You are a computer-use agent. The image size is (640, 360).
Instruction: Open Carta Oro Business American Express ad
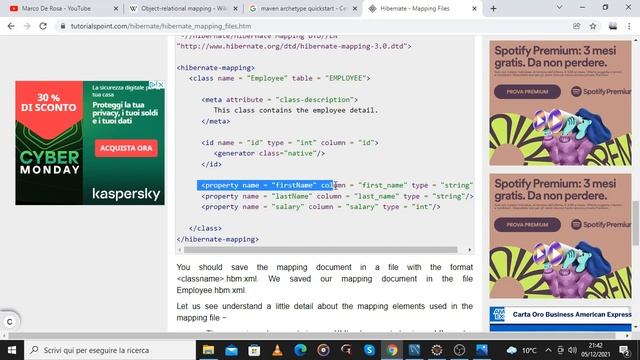click(x=572, y=314)
